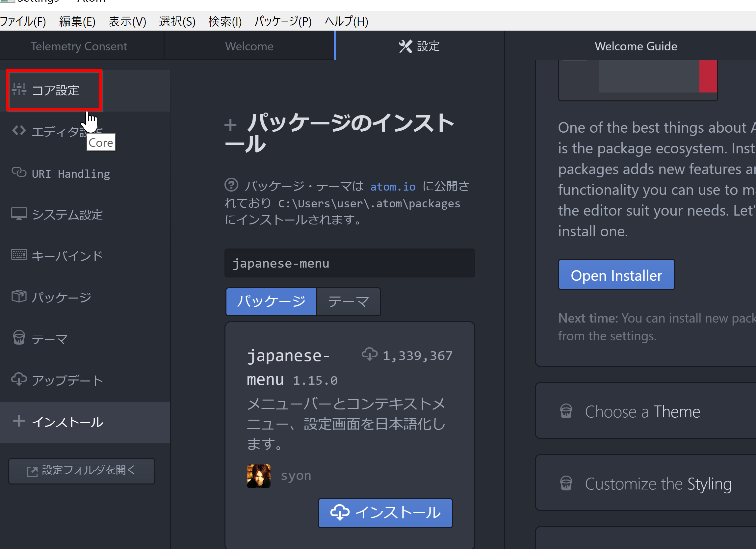Select the パッケージ search filter button
The height and width of the screenshot is (549, 756).
tap(271, 302)
